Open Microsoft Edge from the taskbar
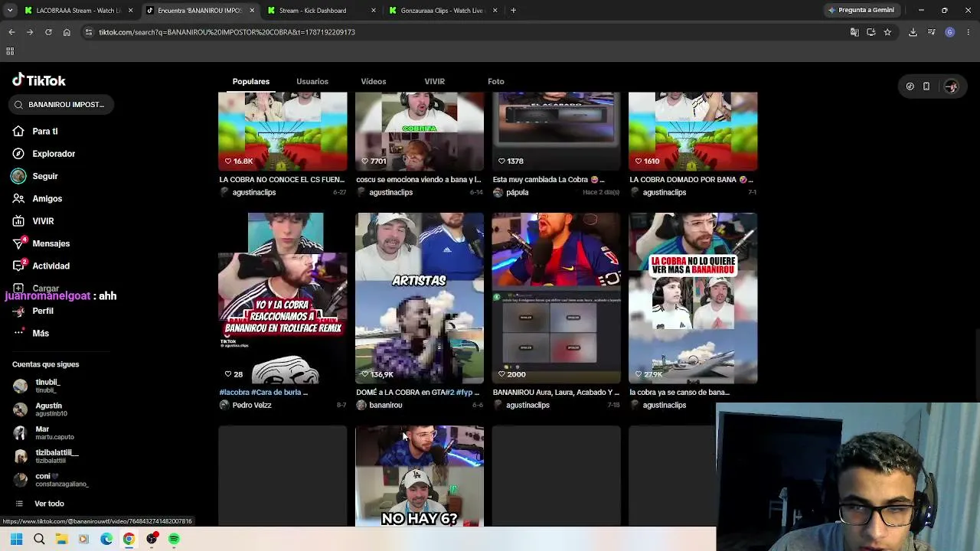This screenshot has height=551, width=980. coord(106,539)
